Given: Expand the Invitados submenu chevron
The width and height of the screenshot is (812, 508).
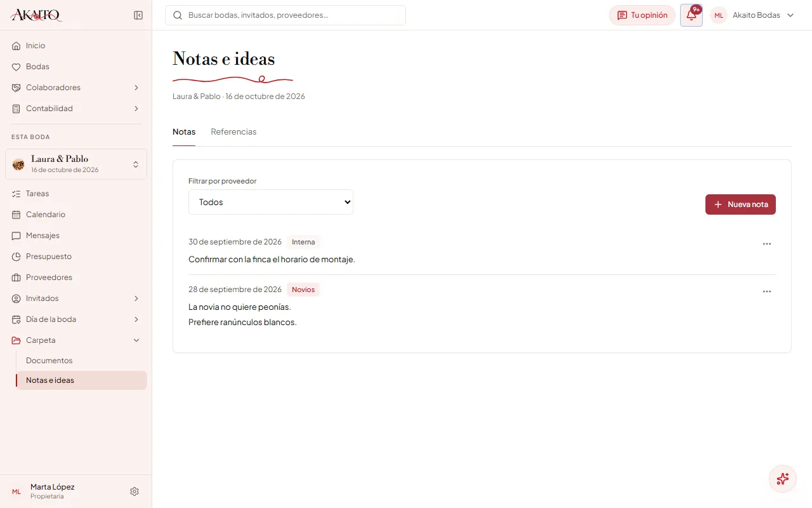Looking at the screenshot, I should point(136,298).
